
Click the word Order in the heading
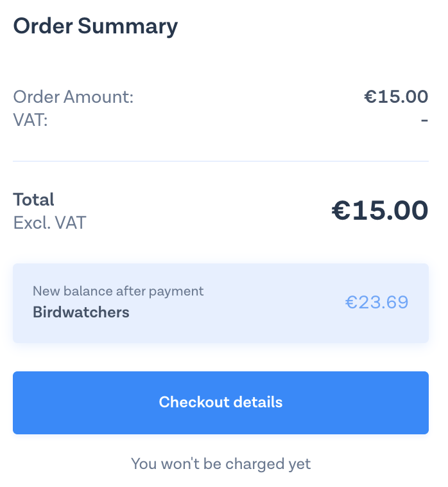[42, 26]
